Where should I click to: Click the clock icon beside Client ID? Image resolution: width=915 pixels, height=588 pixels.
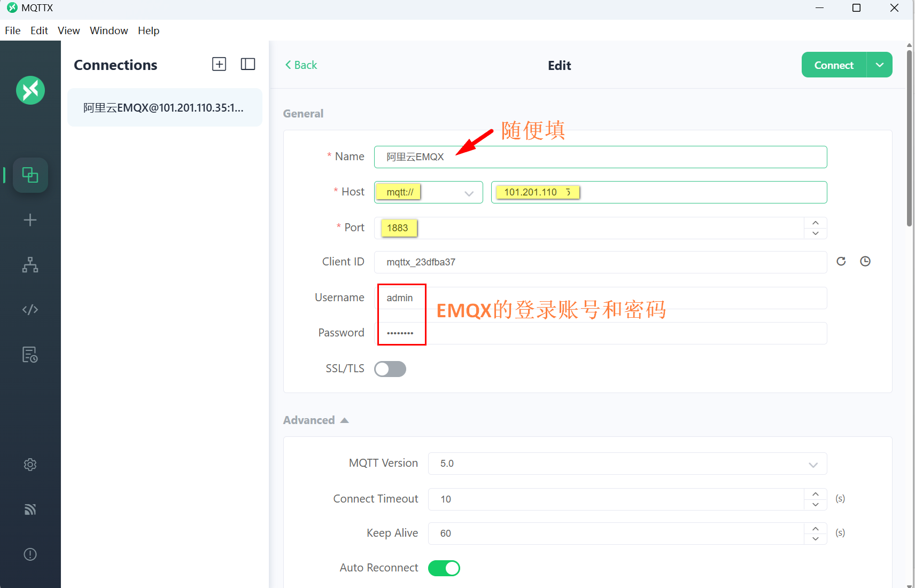point(865,261)
